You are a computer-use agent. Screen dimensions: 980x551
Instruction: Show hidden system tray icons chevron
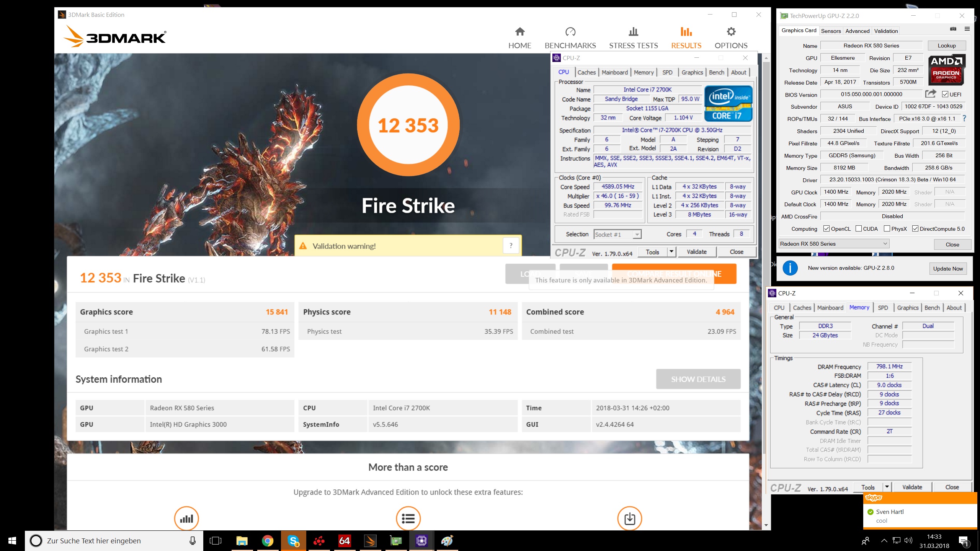[884, 541]
